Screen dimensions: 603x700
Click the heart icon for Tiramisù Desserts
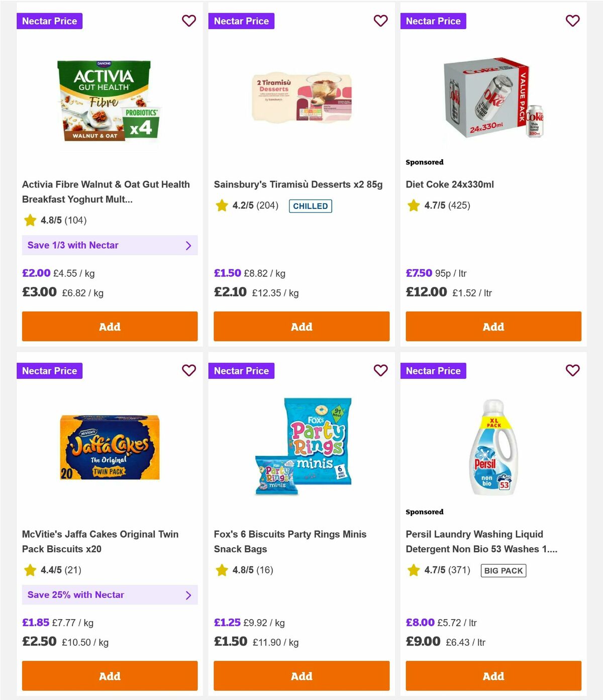[380, 21]
